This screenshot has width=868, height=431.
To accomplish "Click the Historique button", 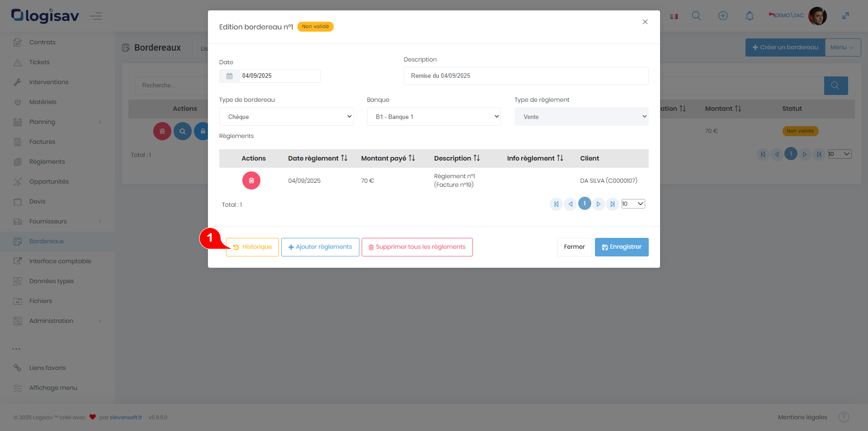I will tap(252, 247).
